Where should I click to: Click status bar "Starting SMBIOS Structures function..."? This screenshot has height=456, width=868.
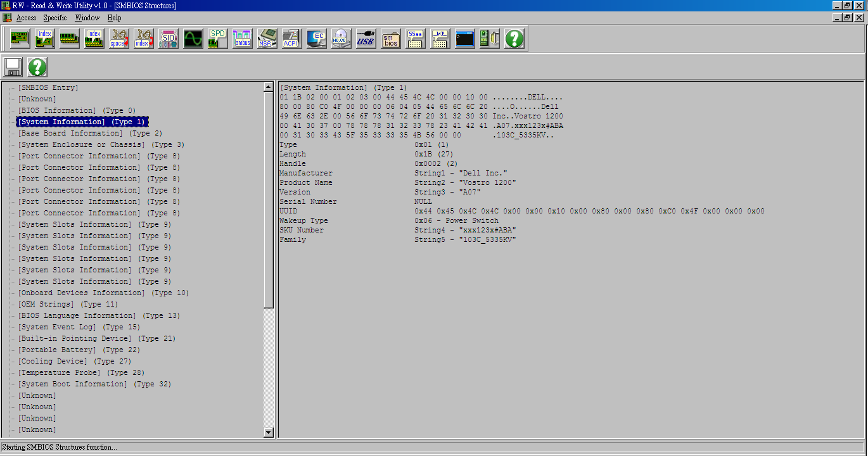(60, 447)
